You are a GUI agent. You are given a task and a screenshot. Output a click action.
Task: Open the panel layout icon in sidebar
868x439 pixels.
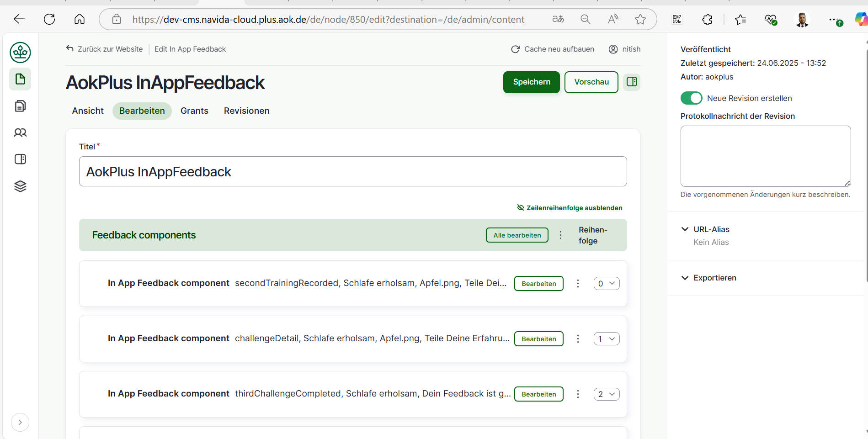coord(21,159)
